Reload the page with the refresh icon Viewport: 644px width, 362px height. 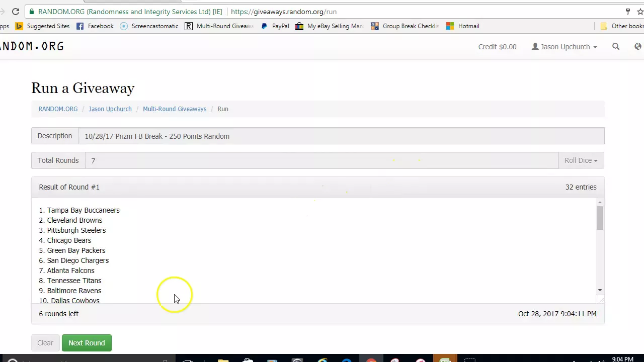point(16,12)
